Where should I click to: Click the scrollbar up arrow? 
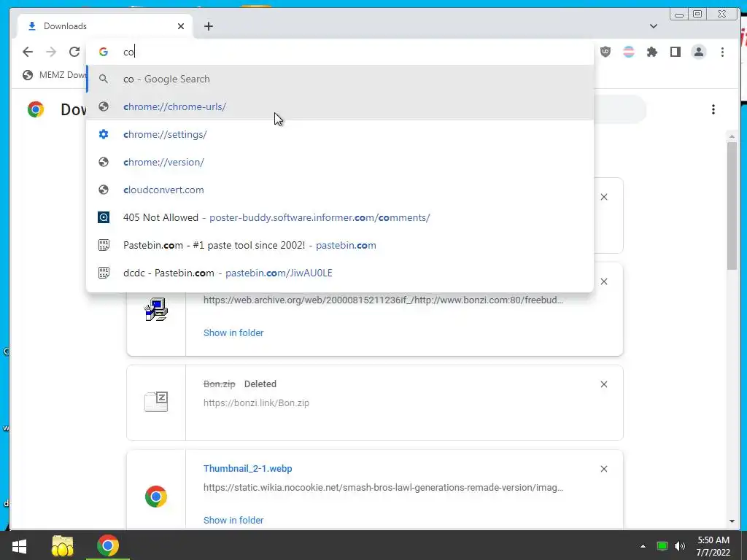tap(732, 136)
